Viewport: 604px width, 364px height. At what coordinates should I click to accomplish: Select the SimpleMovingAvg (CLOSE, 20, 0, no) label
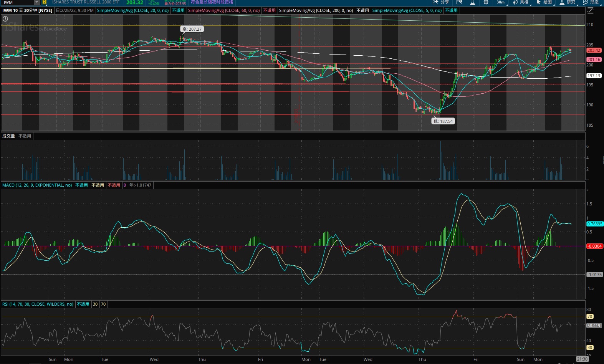click(x=133, y=10)
